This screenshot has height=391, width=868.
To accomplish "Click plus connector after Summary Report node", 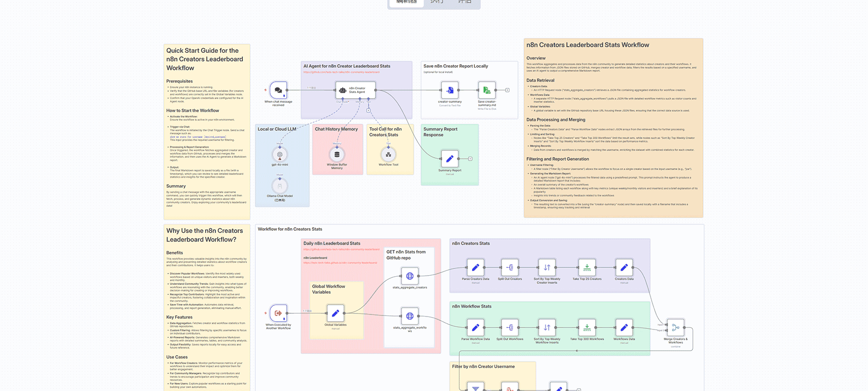I will 470,159.
